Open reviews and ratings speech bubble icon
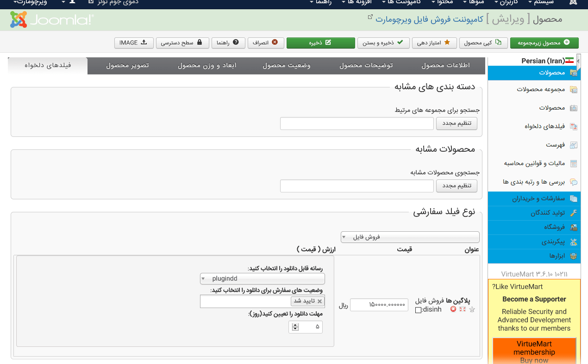The width and height of the screenshot is (588, 364). coord(574,182)
